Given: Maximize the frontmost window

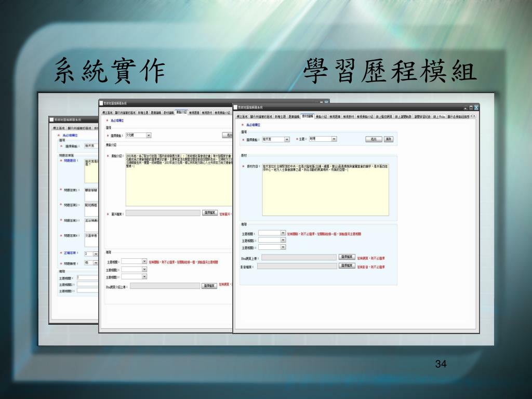Looking at the screenshot, I should [x=471, y=108].
